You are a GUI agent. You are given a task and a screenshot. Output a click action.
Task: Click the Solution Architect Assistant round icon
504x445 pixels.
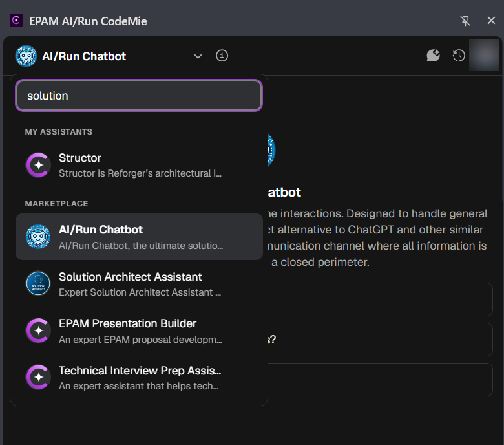tap(38, 284)
